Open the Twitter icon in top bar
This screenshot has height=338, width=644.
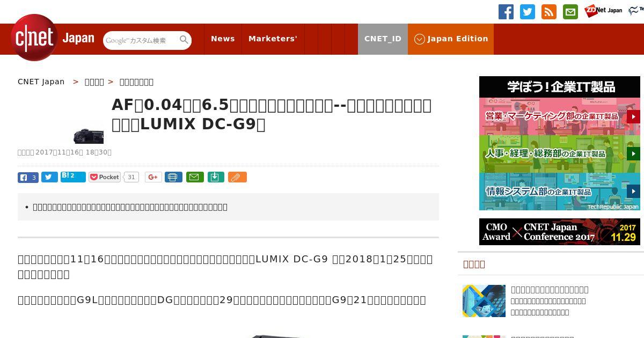(528, 12)
